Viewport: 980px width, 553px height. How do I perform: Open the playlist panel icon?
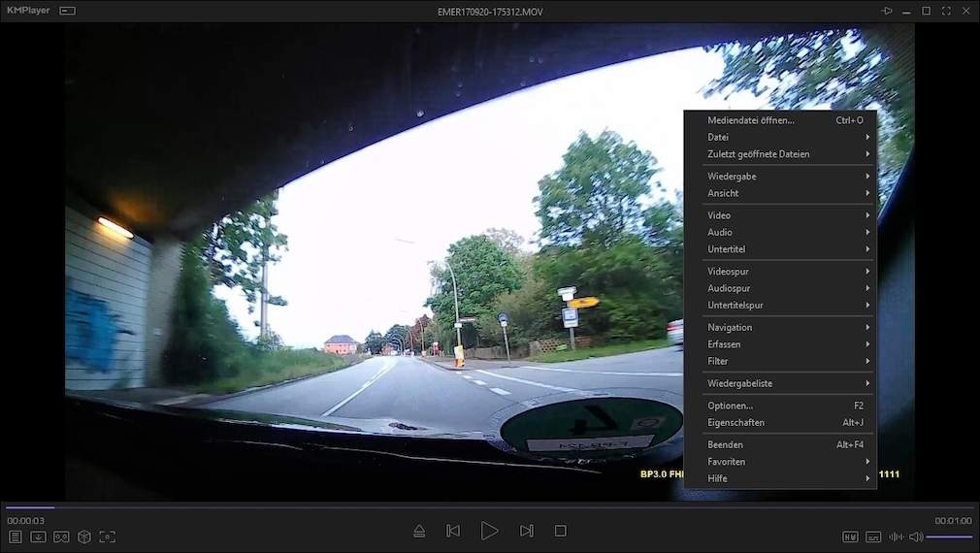point(15,537)
